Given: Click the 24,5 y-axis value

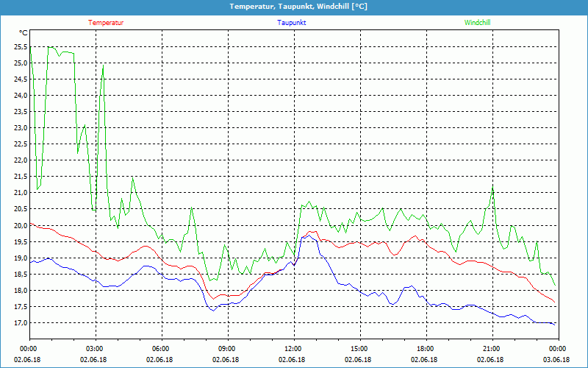Looking at the screenshot, I should click(x=21, y=79).
